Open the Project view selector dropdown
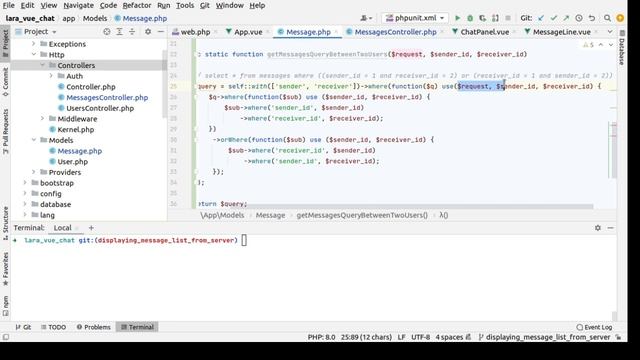The width and height of the screenshot is (640, 360). pyautogui.click(x=36, y=31)
